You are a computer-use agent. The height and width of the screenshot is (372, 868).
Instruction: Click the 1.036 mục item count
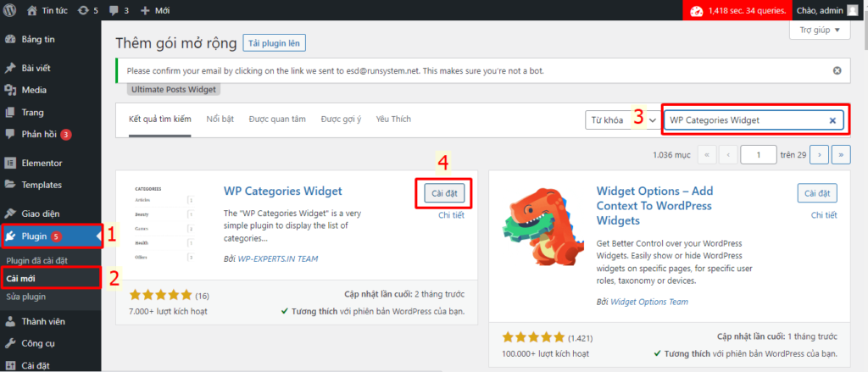click(x=671, y=156)
